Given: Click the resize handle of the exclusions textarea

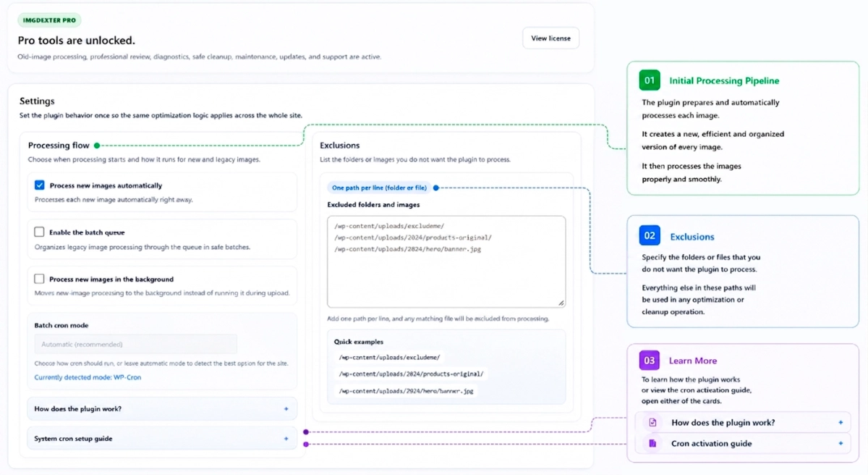Looking at the screenshot, I should pyautogui.click(x=561, y=303).
